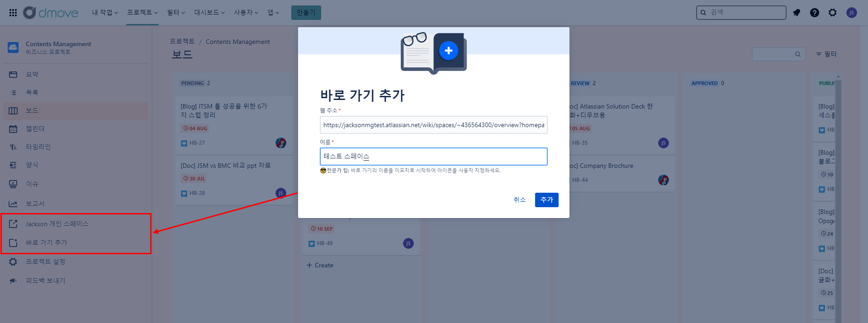Click assignee avatar on HB-44 card

(664, 180)
